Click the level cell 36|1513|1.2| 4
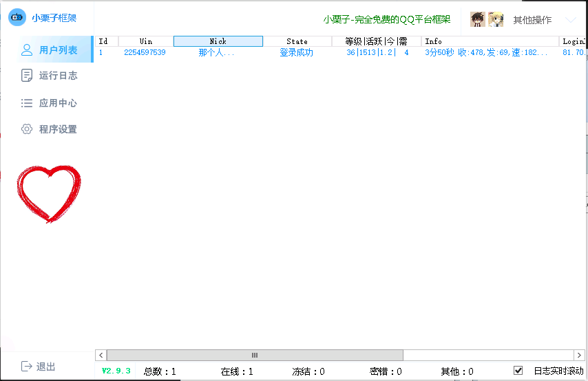 (x=377, y=52)
